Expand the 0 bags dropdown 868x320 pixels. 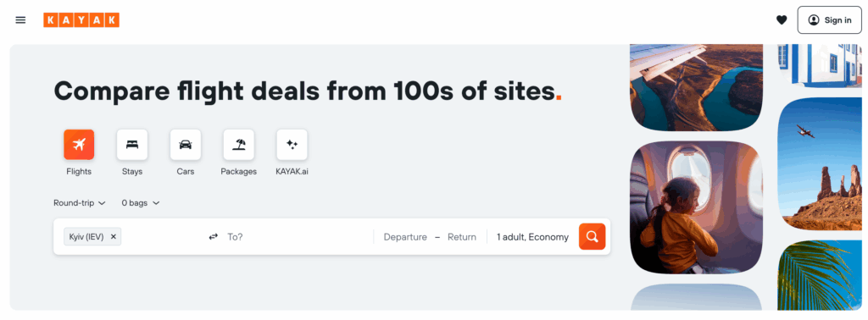pos(141,203)
